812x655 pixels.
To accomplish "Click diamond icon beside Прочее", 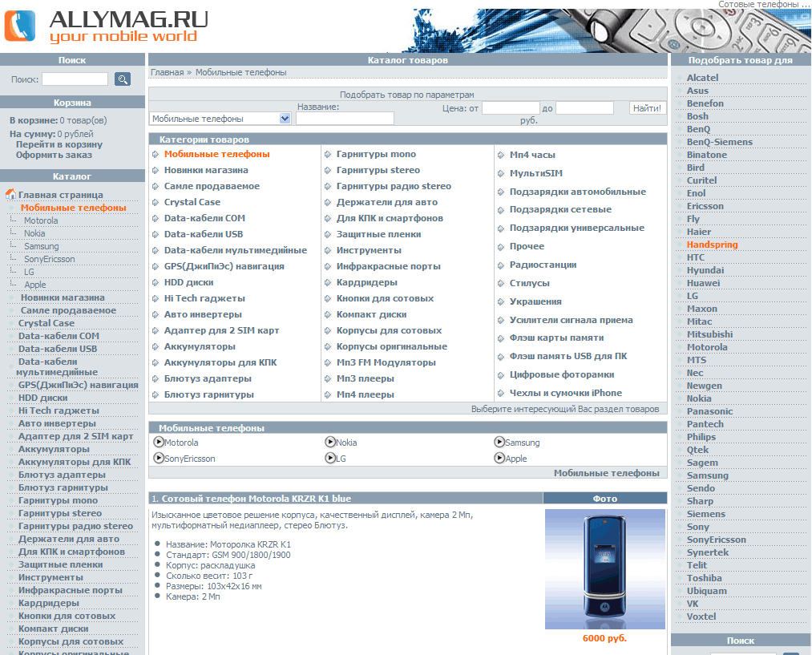I will coord(501,247).
